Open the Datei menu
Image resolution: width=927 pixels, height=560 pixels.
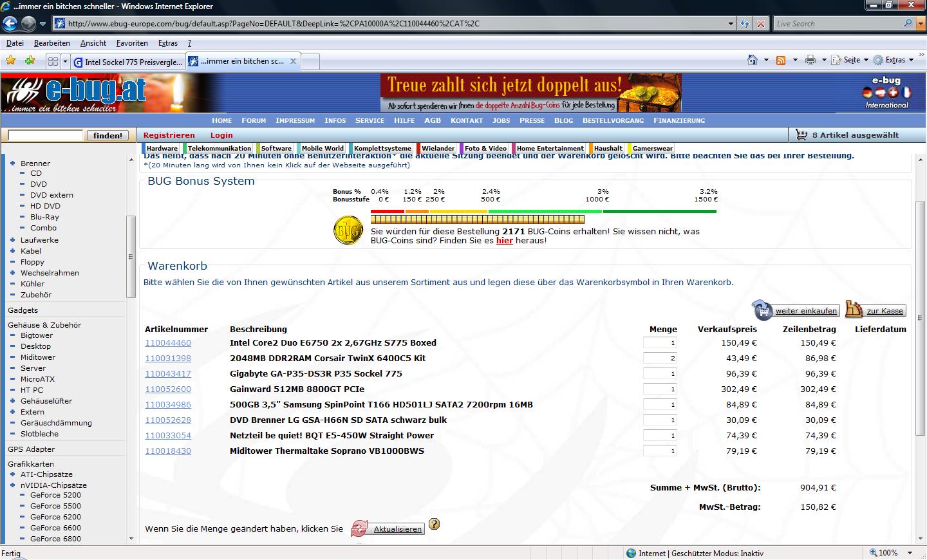pos(15,43)
